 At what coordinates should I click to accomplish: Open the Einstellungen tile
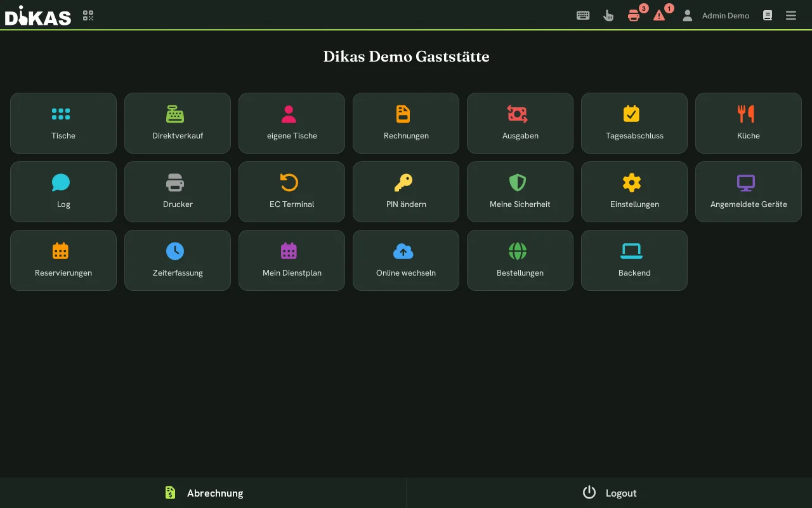tap(634, 192)
